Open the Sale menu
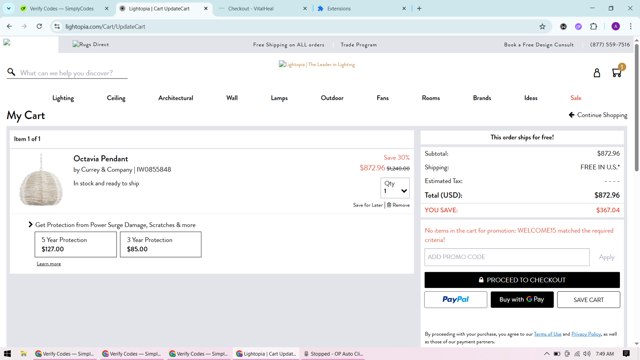This screenshot has height=360, width=640. coord(576,98)
